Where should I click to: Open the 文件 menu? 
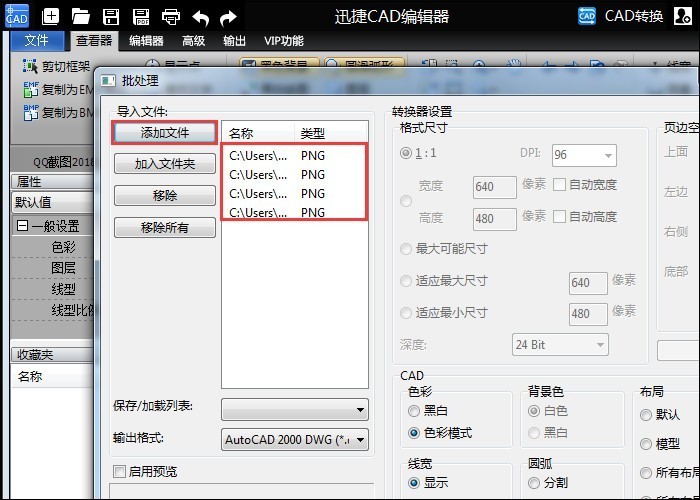click(x=37, y=41)
